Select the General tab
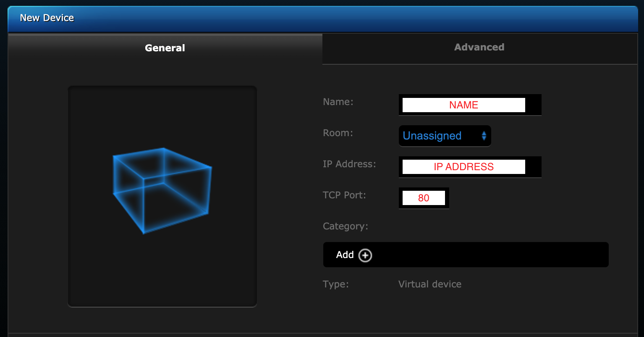The height and width of the screenshot is (337, 644). tap(165, 48)
